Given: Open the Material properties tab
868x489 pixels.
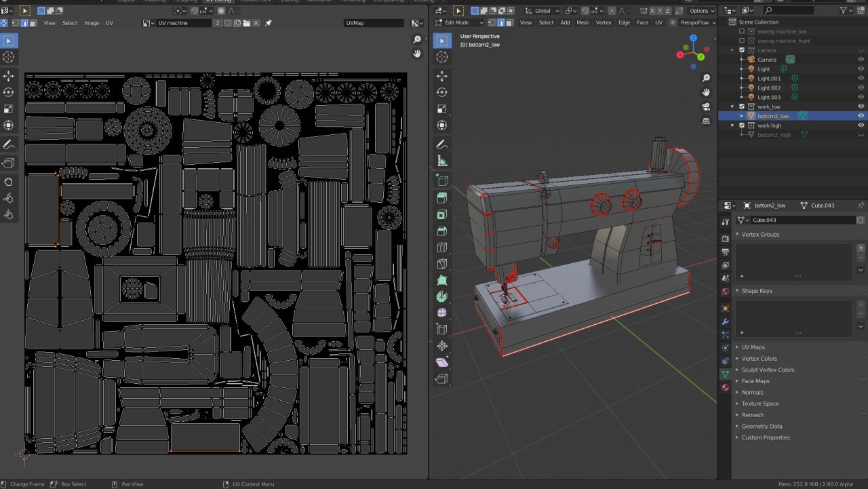Looking at the screenshot, I should (x=725, y=387).
